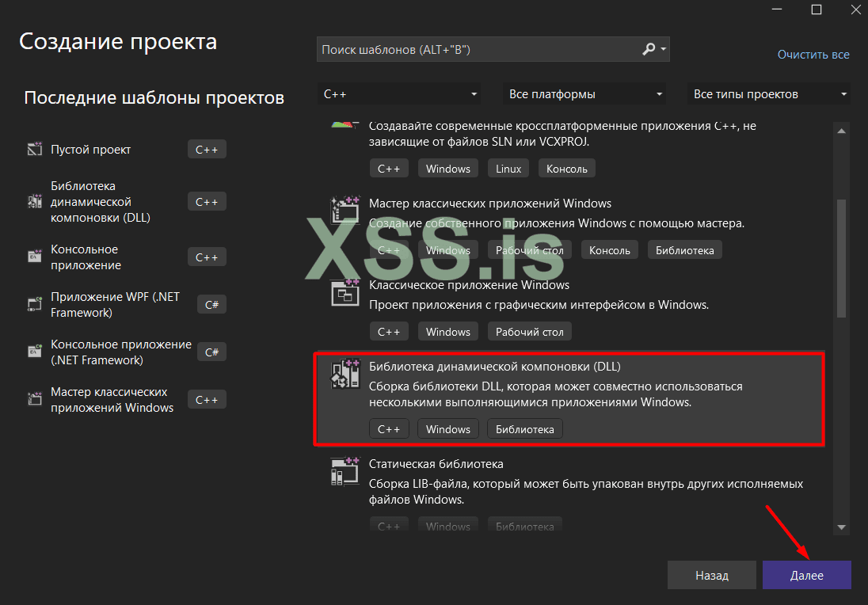The width and height of the screenshot is (868, 605).
Task: Click Рабочий стол tag under Классическое приложение Windows
Action: tap(529, 332)
